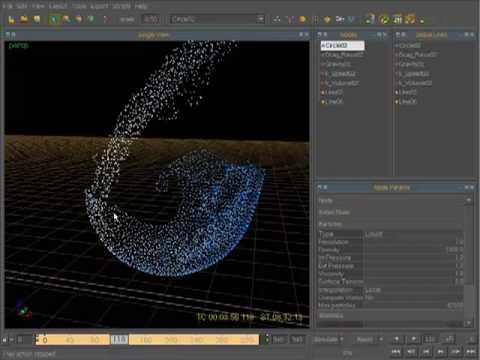
Task: Jump to the first frame
Action: [396, 351]
